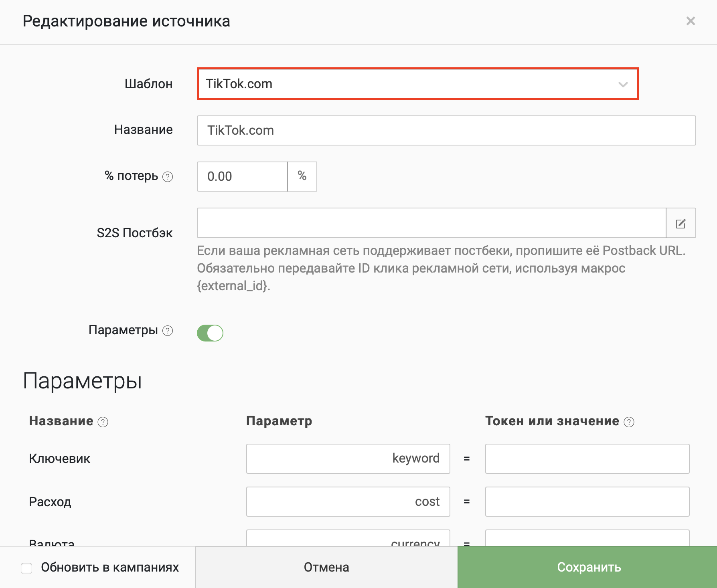This screenshot has height=588, width=717.
Task: Click the Название name input field
Action: click(x=446, y=130)
